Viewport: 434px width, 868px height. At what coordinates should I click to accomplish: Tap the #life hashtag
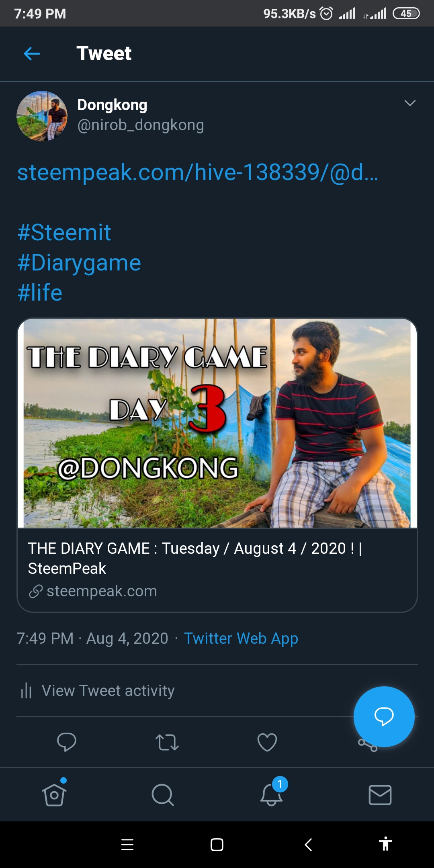40,293
